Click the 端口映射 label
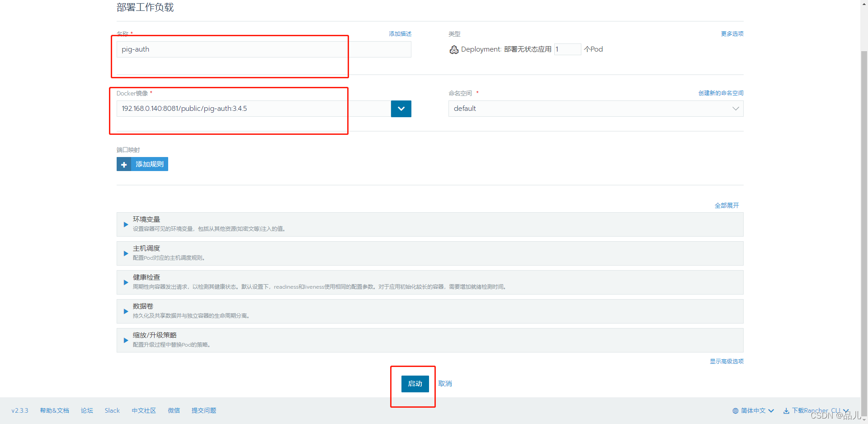868x424 pixels. point(128,150)
